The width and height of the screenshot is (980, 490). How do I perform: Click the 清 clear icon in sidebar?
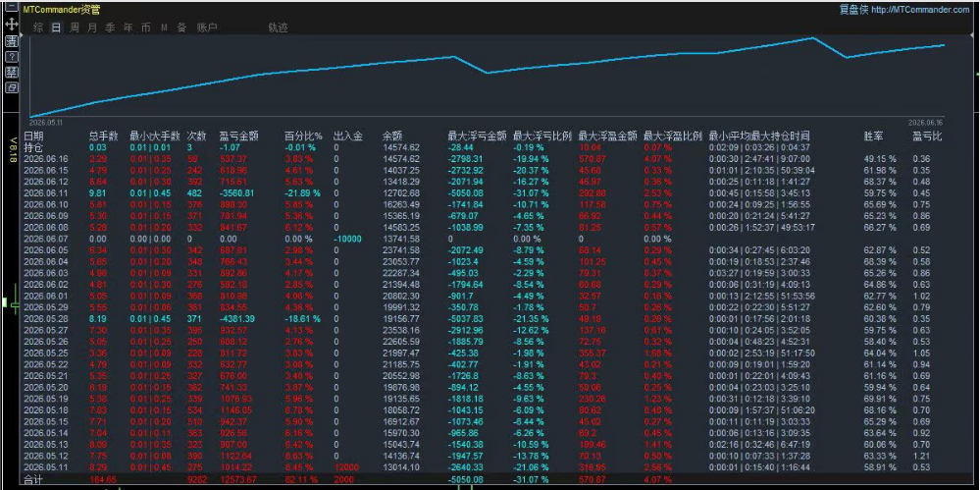(x=11, y=41)
